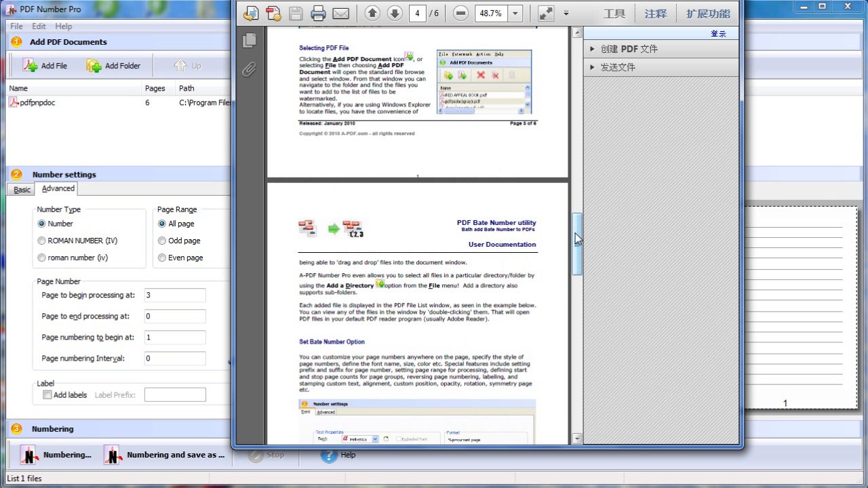The image size is (868, 488).
Task: Click the grayed Up arrow icon
Action: pos(180,66)
